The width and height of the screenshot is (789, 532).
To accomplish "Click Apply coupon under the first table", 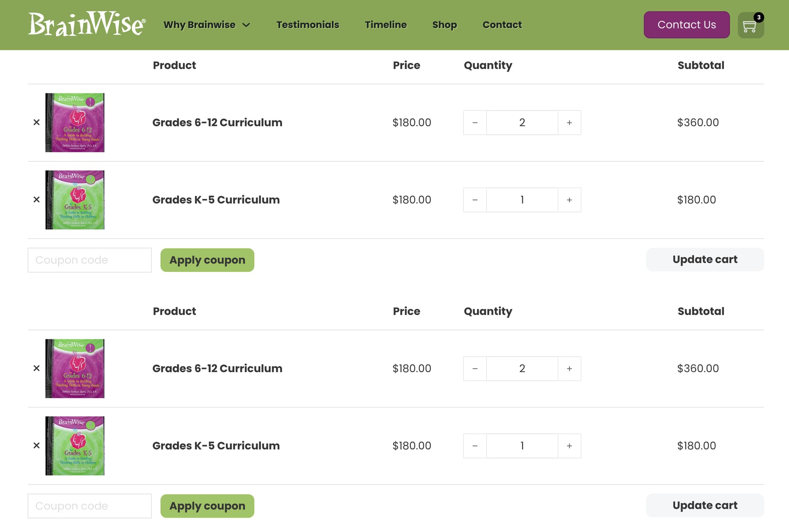I will coord(207,260).
